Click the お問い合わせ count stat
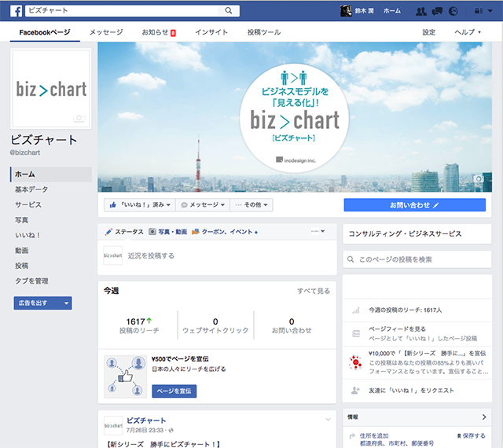The image size is (503, 448). [x=292, y=325]
